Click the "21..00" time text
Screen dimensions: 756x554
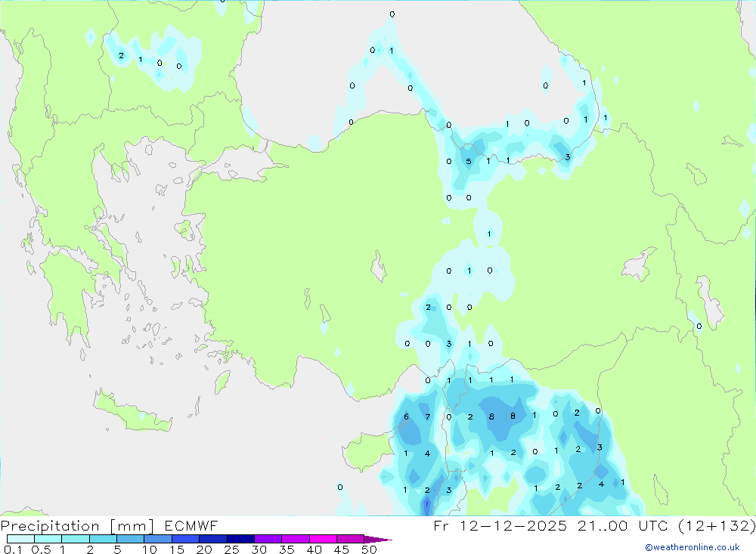point(603,525)
